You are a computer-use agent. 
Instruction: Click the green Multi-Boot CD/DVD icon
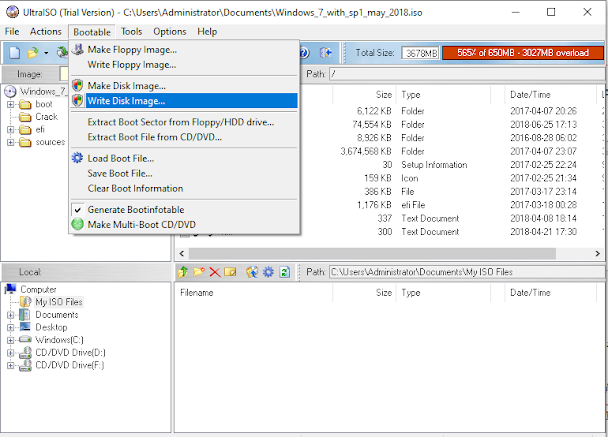[x=78, y=224]
